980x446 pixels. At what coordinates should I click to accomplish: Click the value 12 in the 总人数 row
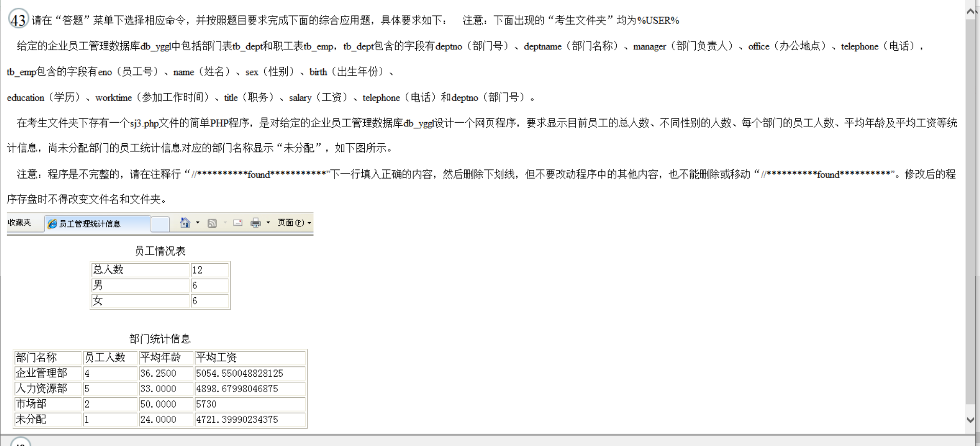(x=209, y=270)
